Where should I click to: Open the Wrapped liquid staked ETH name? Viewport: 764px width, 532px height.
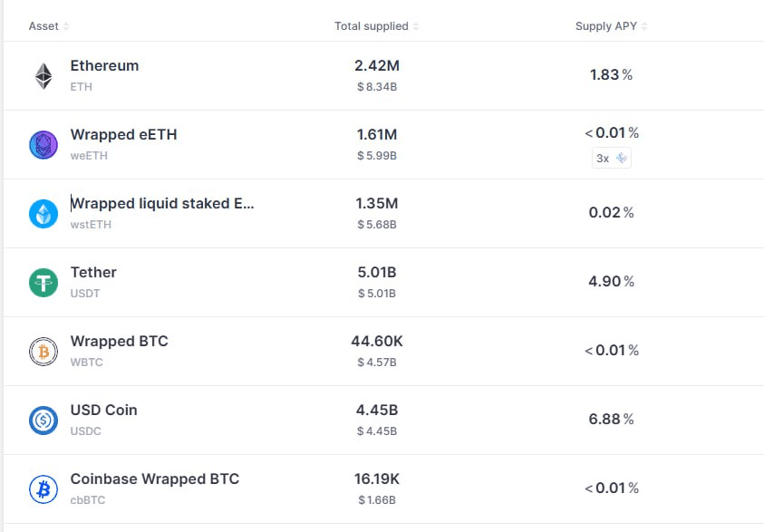pos(163,204)
